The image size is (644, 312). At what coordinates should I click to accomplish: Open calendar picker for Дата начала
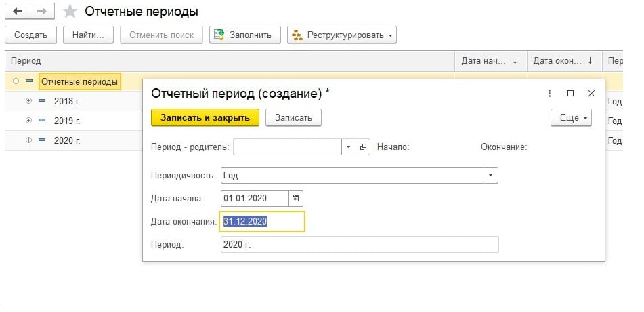296,198
